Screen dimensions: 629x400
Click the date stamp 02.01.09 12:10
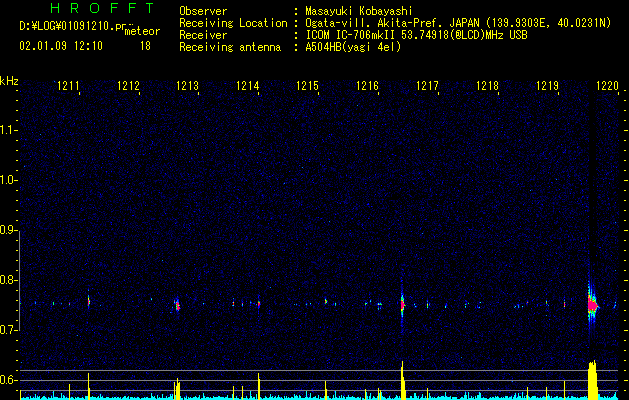point(61,46)
